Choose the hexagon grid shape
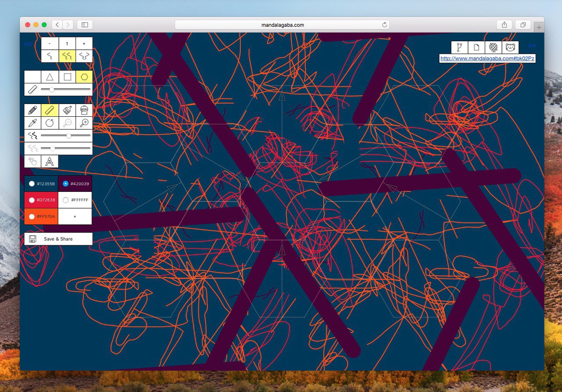Viewport: 562px width, 392px height. click(x=84, y=77)
